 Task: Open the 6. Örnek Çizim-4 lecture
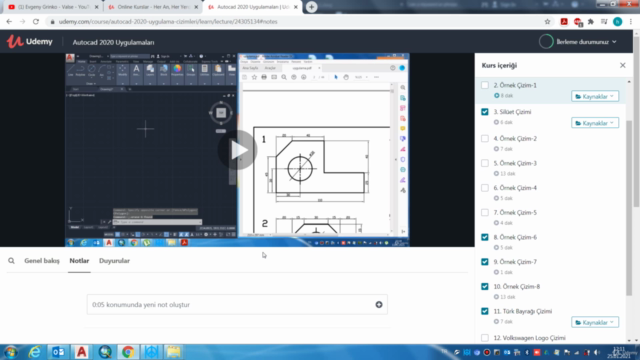pyautogui.click(x=515, y=188)
